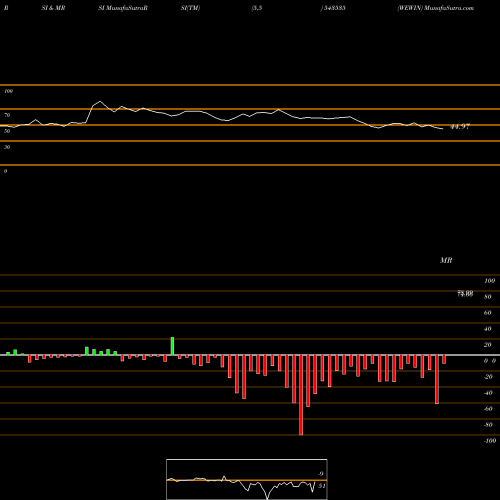Click the value 51 in the mini chart
The height and width of the screenshot is (500, 500).
coord(322,486)
